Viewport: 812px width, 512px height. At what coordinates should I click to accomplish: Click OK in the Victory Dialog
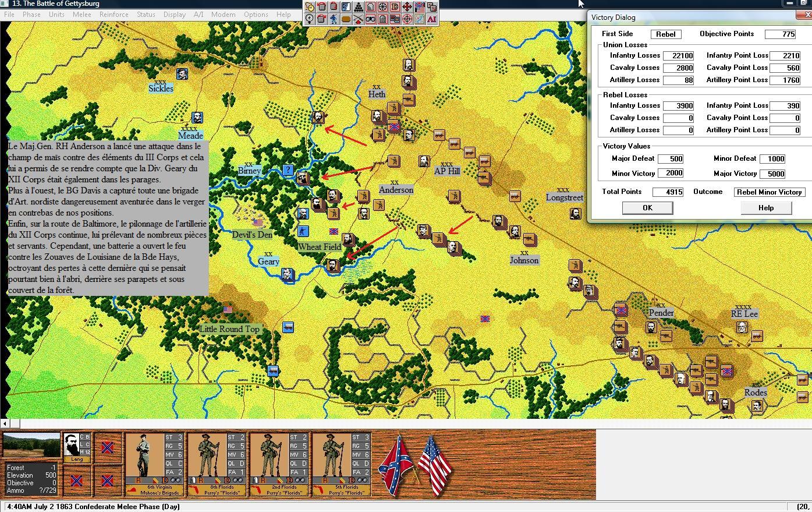click(x=647, y=208)
